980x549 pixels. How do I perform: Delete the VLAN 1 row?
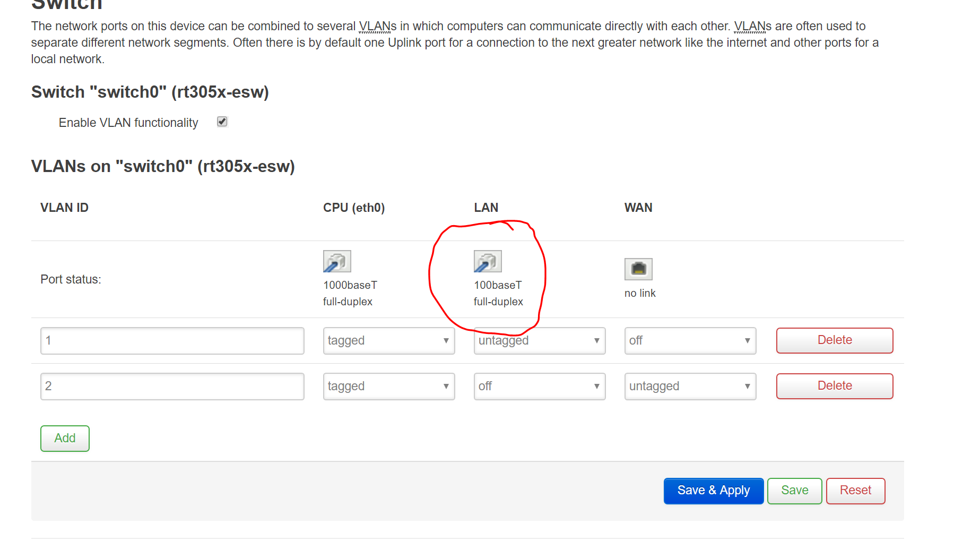point(834,340)
